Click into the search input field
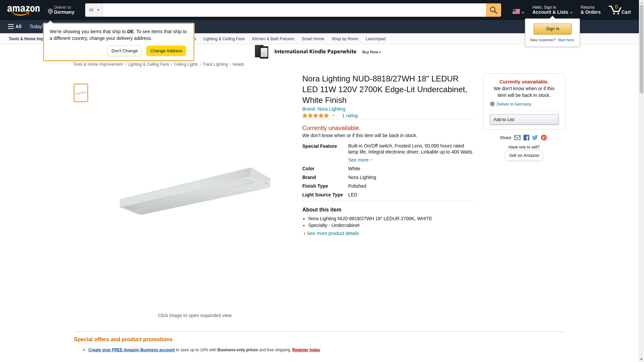 pyautogui.click(x=294, y=10)
